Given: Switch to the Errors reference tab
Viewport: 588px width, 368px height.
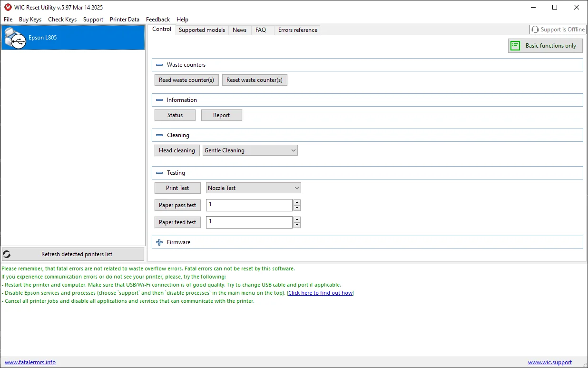Looking at the screenshot, I should click(x=298, y=30).
